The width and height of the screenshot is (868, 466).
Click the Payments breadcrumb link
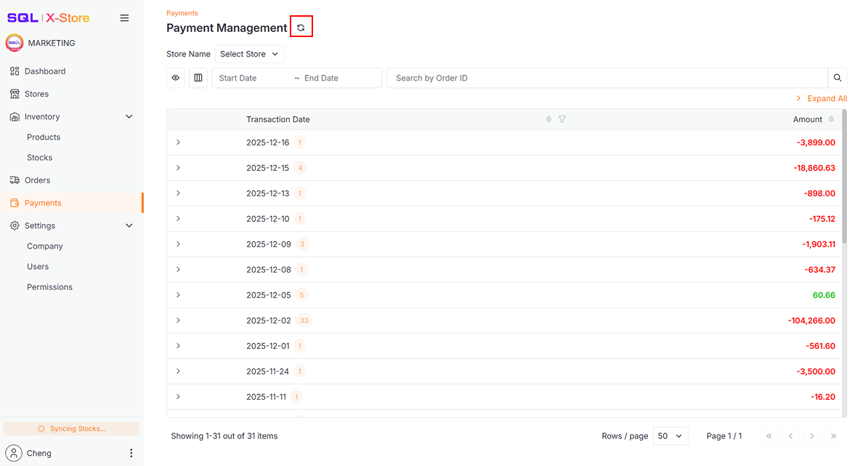(182, 13)
